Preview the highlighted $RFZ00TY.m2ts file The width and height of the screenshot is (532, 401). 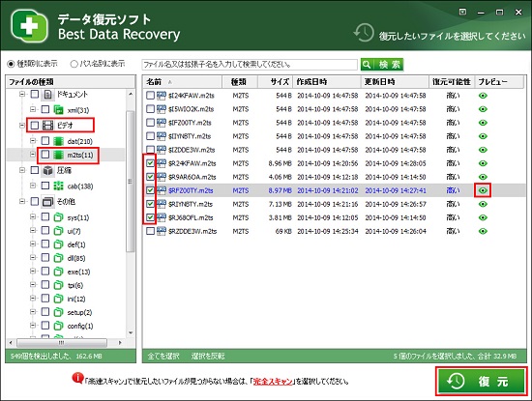point(483,190)
